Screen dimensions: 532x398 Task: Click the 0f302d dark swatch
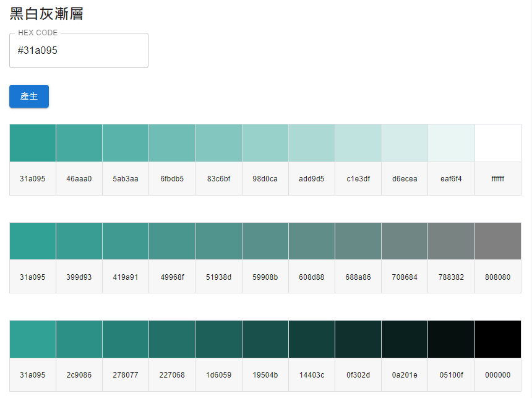(x=358, y=338)
